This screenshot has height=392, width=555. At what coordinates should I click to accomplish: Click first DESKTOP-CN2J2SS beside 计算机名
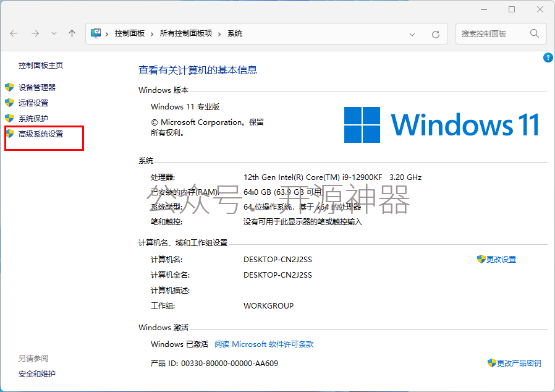point(278,260)
